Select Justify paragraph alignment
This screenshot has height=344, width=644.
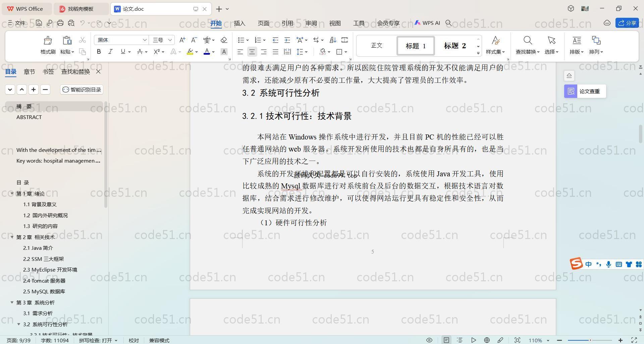click(x=275, y=52)
